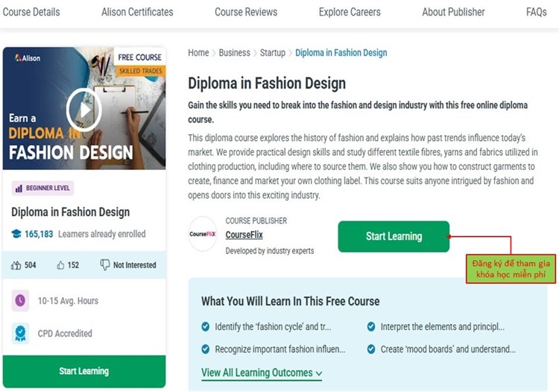Play the course preview video
This screenshot has height=392, width=559.
click(x=83, y=111)
